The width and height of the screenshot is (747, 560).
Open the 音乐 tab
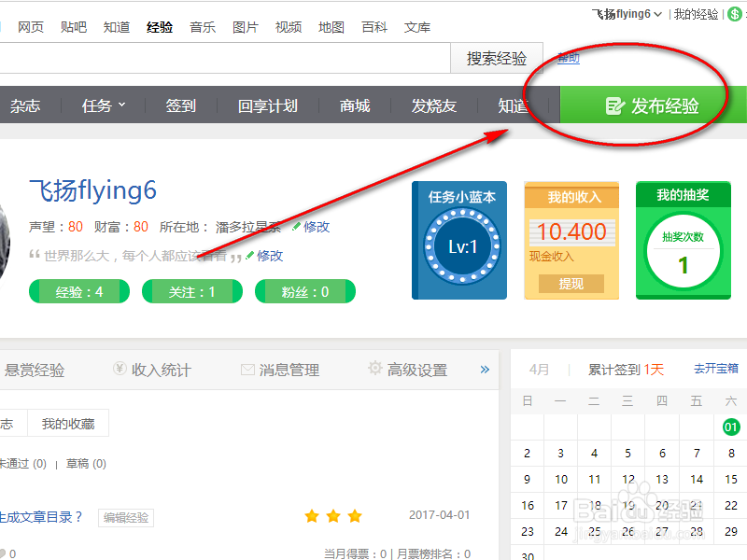coord(203,27)
